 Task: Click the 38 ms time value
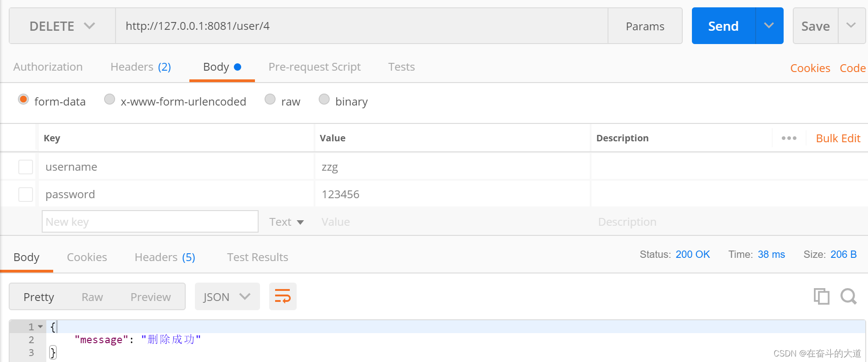771,255
